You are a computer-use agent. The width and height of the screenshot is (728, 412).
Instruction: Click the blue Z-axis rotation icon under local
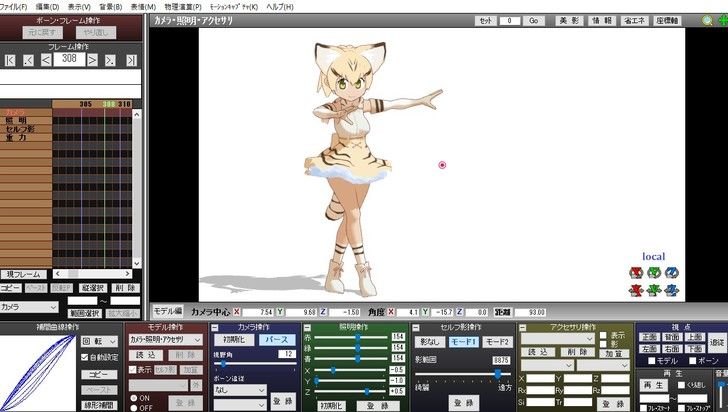click(x=671, y=273)
